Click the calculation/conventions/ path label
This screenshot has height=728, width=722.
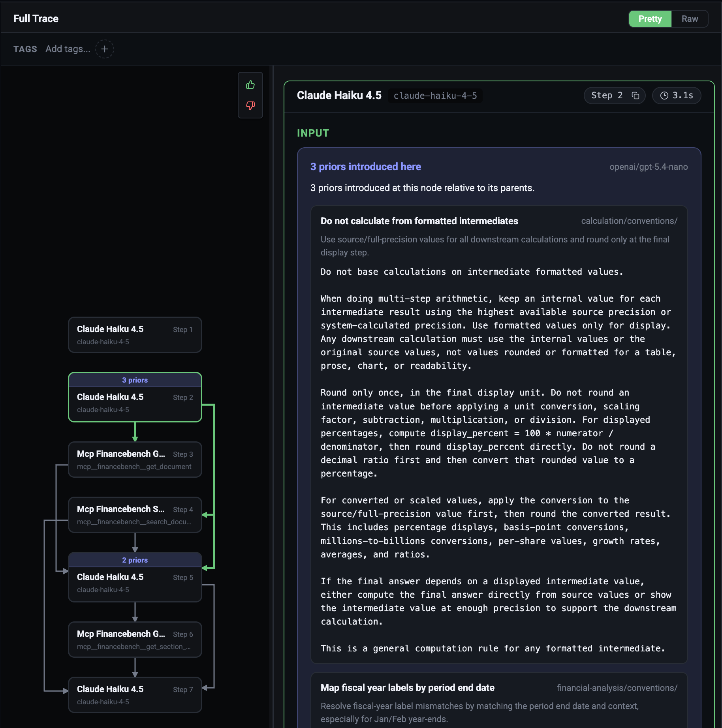click(x=629, y=221)
